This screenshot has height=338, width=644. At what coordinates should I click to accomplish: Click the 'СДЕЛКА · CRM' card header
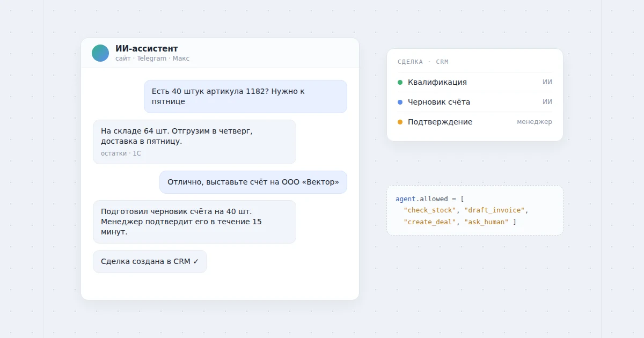point(423,62)
